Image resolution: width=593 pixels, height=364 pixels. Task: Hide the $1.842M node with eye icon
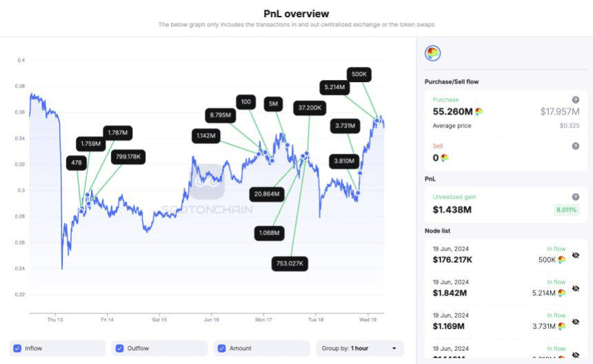tap(576, 289)
